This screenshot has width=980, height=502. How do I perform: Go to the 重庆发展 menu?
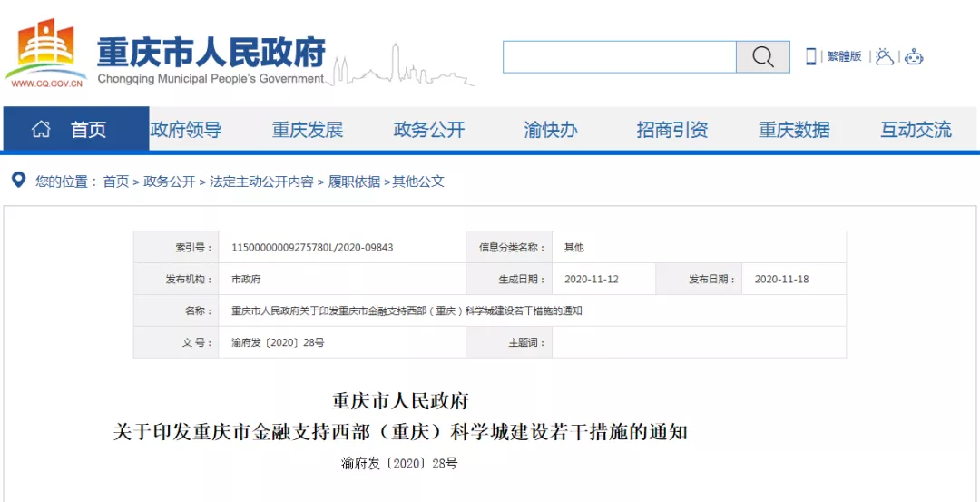(x=308, y=130)
